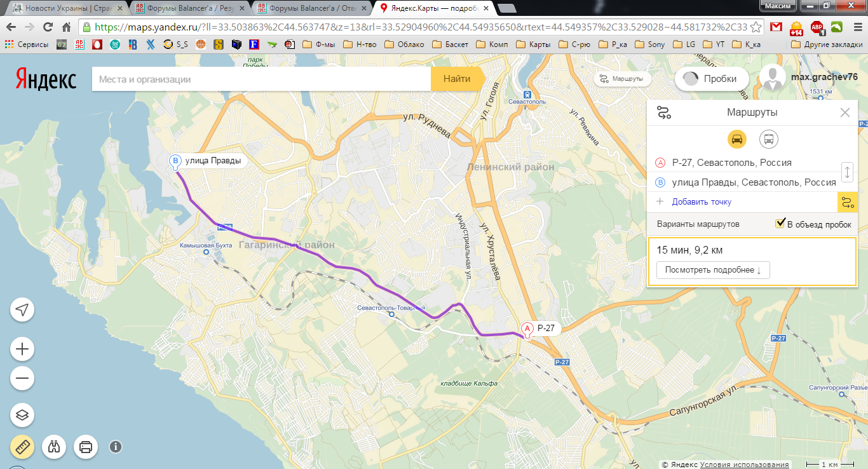The image size is (868, 469).
Task: Open the Sony bookmarks folder
Action: [649, 44]
